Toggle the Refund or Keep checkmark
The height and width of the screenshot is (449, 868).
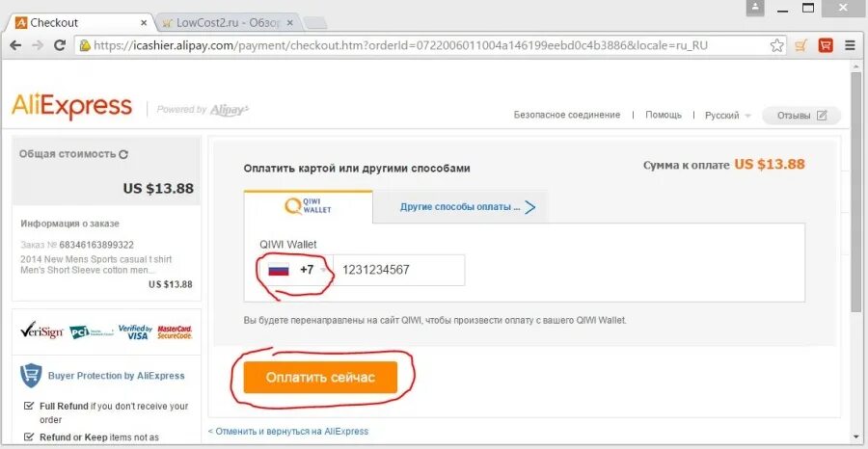click(x=30, y=436)
